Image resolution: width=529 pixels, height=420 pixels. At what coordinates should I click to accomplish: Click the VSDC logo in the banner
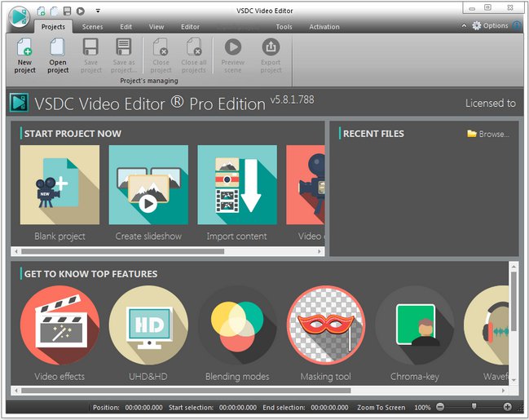coord(20,102)
